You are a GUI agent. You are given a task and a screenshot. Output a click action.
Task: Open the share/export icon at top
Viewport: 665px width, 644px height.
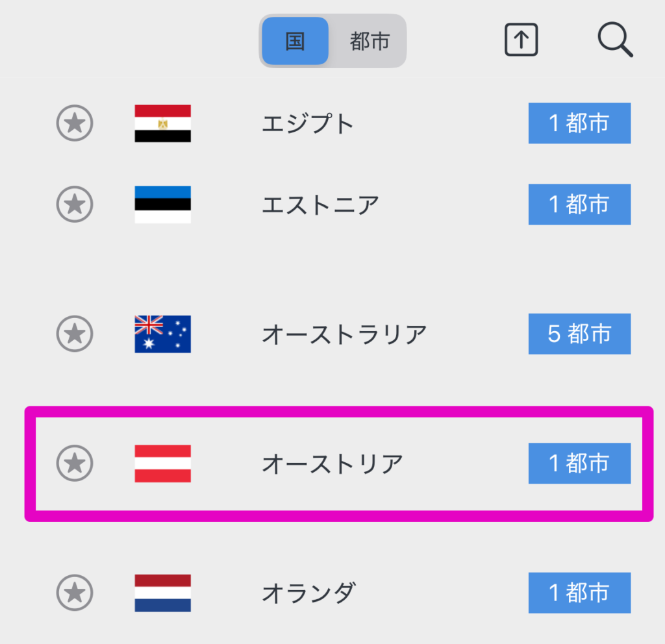tap(520, 40)
